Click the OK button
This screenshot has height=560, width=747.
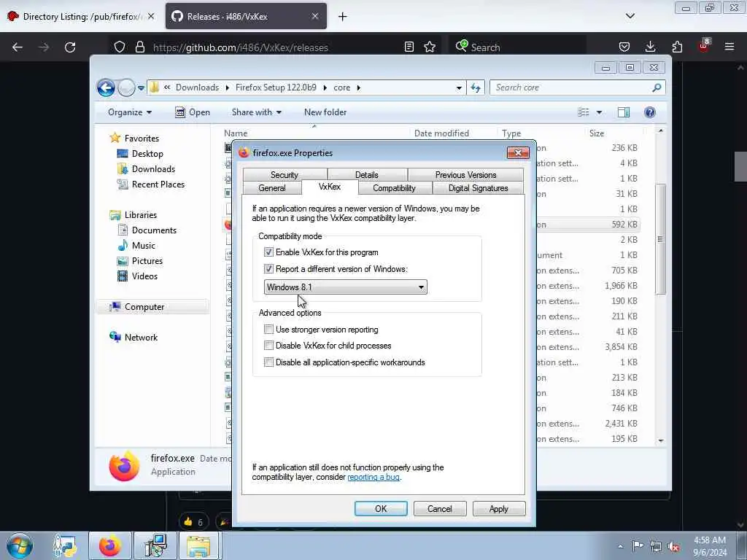click(381, 508)
